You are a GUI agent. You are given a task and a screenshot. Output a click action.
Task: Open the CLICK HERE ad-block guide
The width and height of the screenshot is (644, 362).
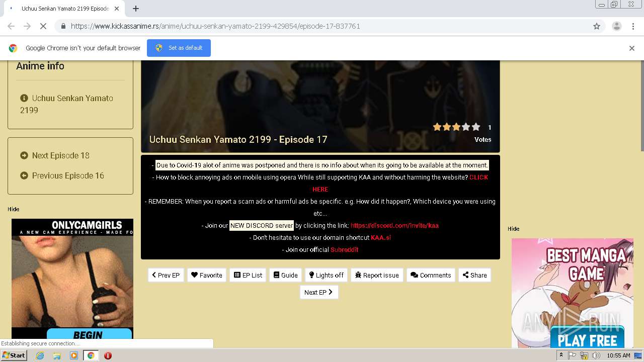400,183
